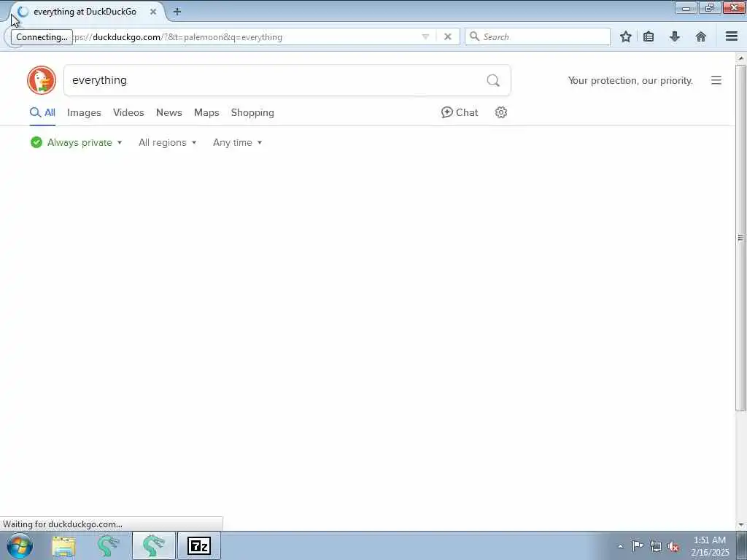
Task: Expand the Any time filter dropdown
Action: (237, 142)
